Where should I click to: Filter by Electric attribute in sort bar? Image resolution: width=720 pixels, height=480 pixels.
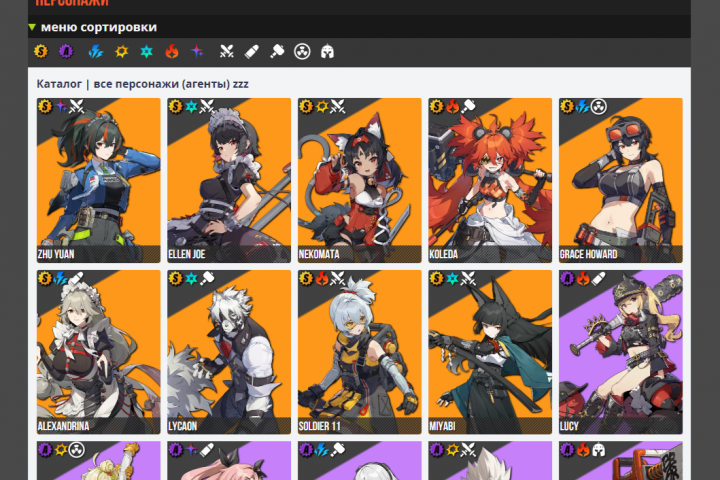[x=96, y=51]
